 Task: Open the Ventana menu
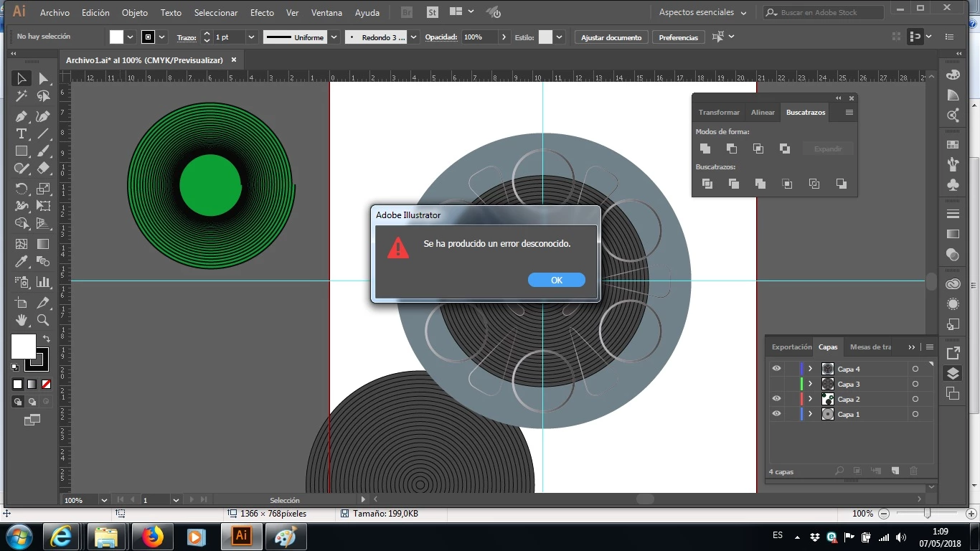tap(326, 13)
